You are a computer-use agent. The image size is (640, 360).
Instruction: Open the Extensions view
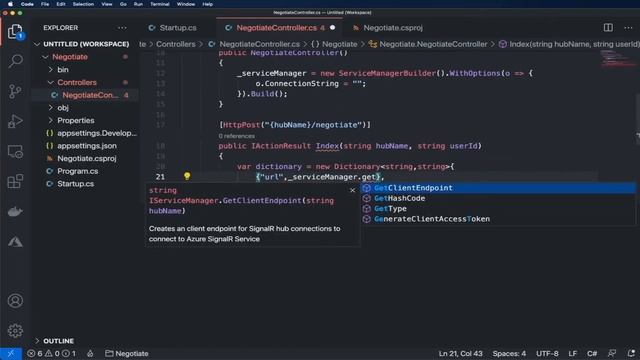pyautogui.click(x=15, y=182)
